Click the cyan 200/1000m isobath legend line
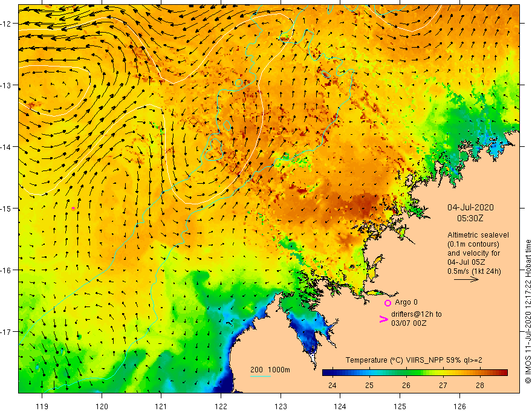The width and height of the screenshot is (532, 411). coord(261,376)
